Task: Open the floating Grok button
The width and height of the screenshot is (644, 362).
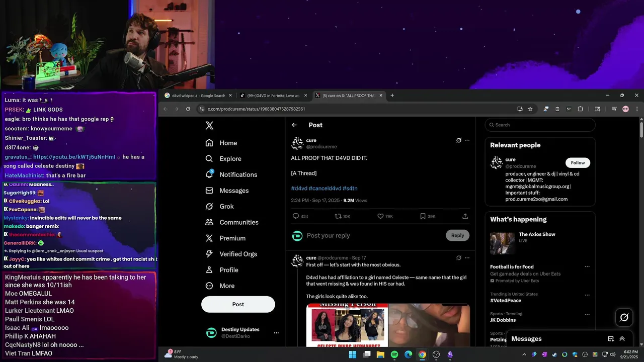Action: [624, 317]
